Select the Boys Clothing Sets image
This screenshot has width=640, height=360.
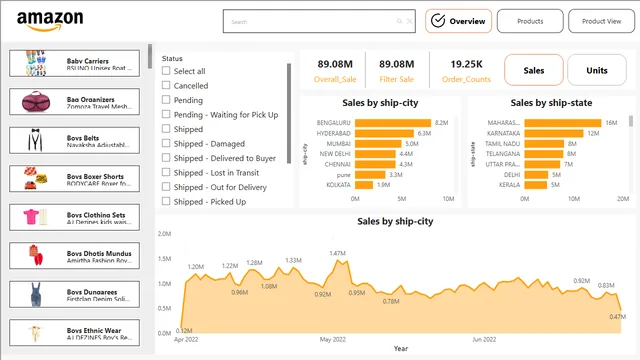click(x=36, y=217)
